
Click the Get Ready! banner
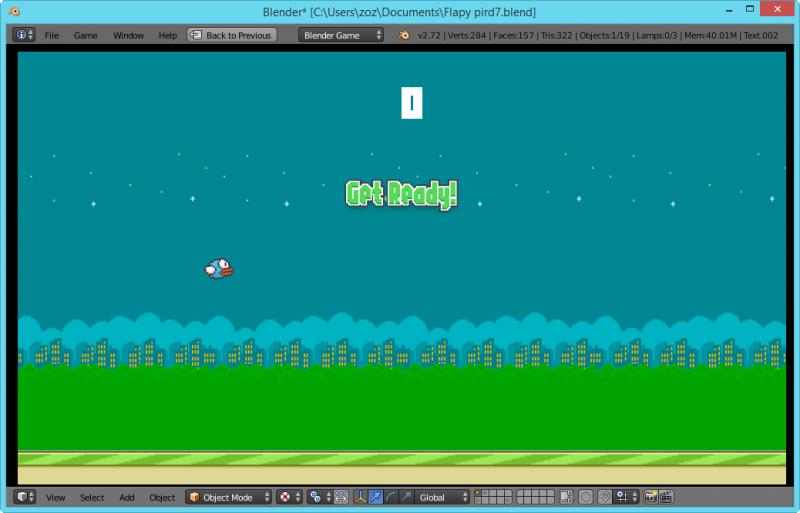pos(402,194)
